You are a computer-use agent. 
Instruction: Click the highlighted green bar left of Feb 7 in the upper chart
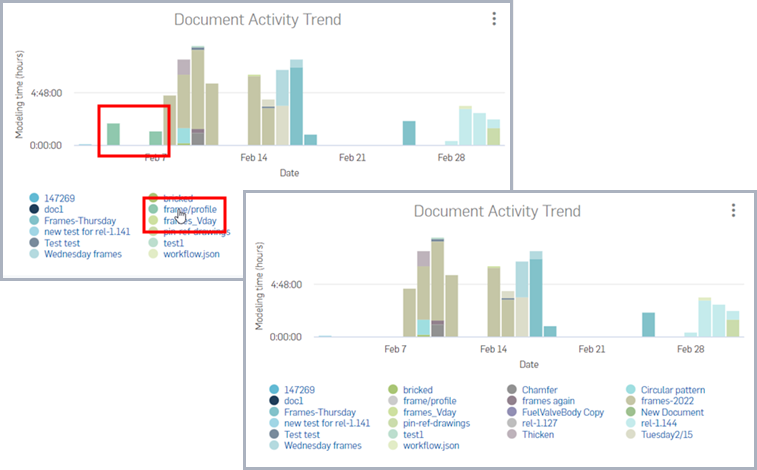click(114, 135)
